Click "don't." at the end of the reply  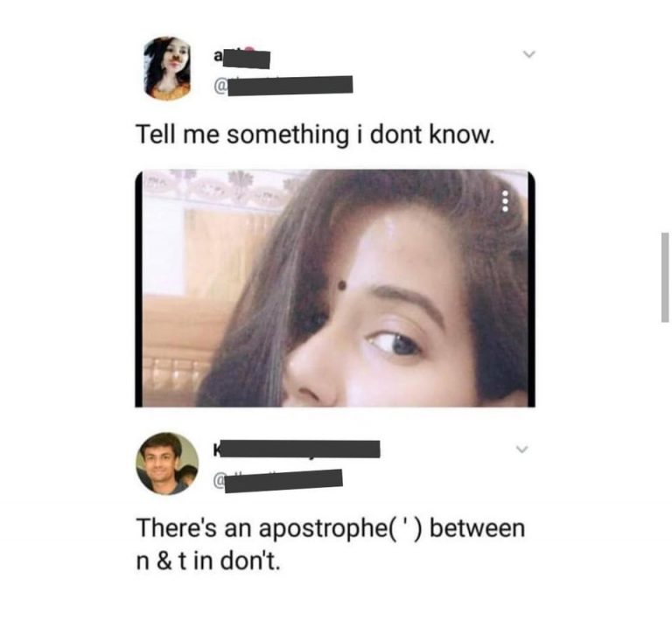click(250, 561)
